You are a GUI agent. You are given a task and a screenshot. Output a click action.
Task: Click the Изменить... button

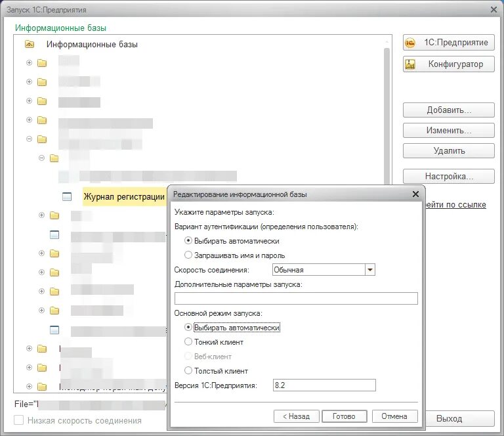448,130
